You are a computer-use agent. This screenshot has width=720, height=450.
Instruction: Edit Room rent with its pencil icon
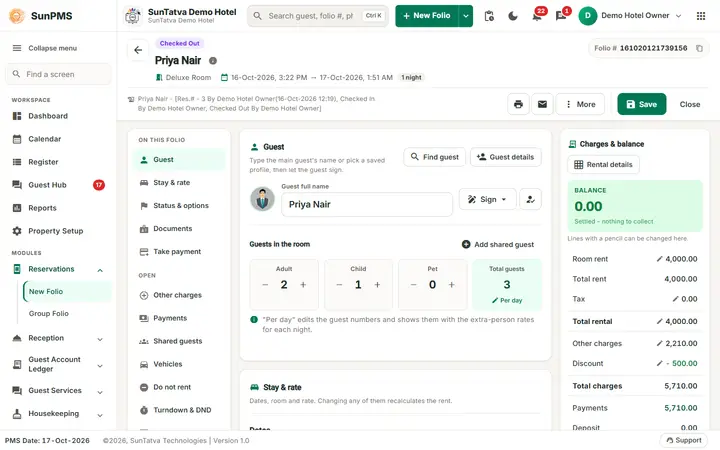(659, 259)
